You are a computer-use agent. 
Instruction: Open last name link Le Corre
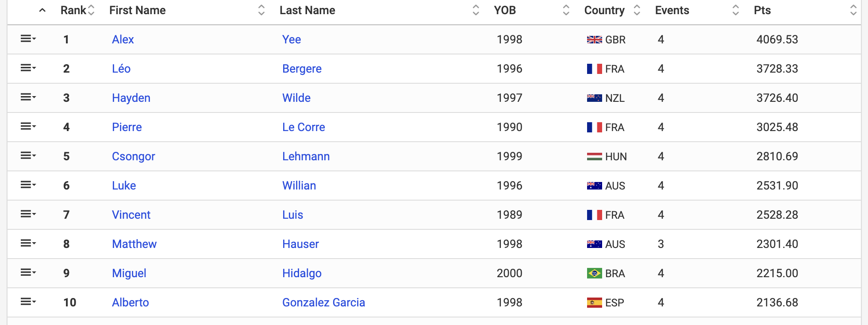[303, 127]
